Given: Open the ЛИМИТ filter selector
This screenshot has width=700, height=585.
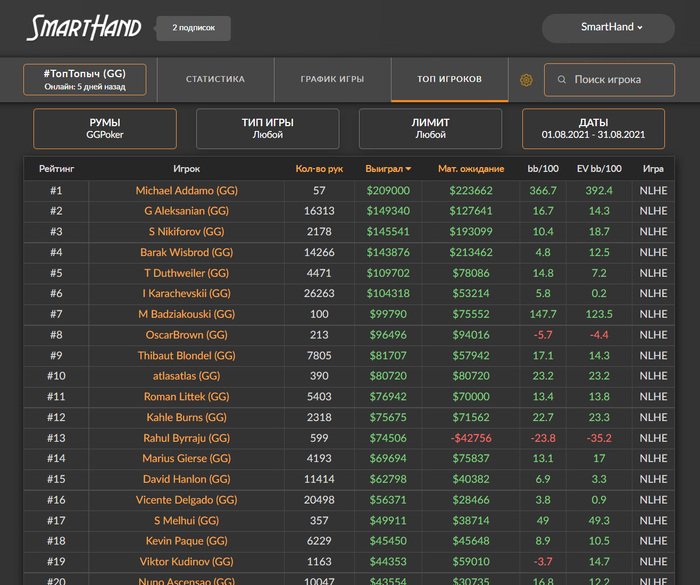Looking at the screenshot, I should point(430,129).
